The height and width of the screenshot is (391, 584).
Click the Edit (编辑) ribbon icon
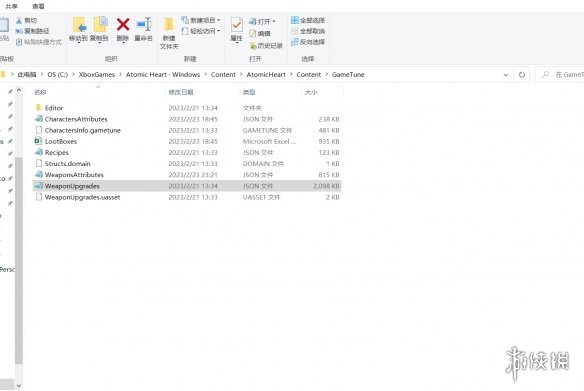[x=253, y=33]
